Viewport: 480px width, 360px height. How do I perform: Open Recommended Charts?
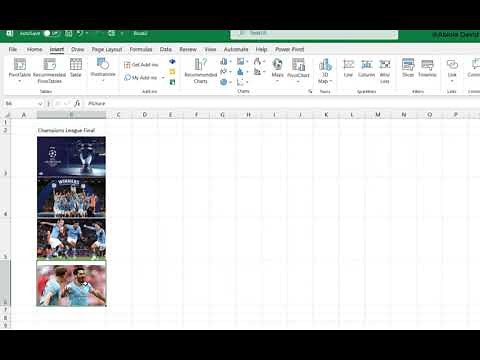[x=201, y=70]
